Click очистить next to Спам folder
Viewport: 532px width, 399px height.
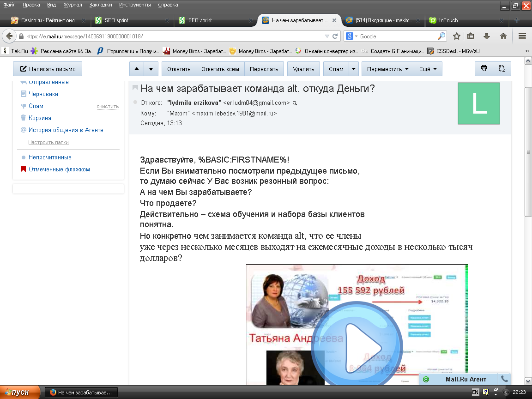point(108,107)
